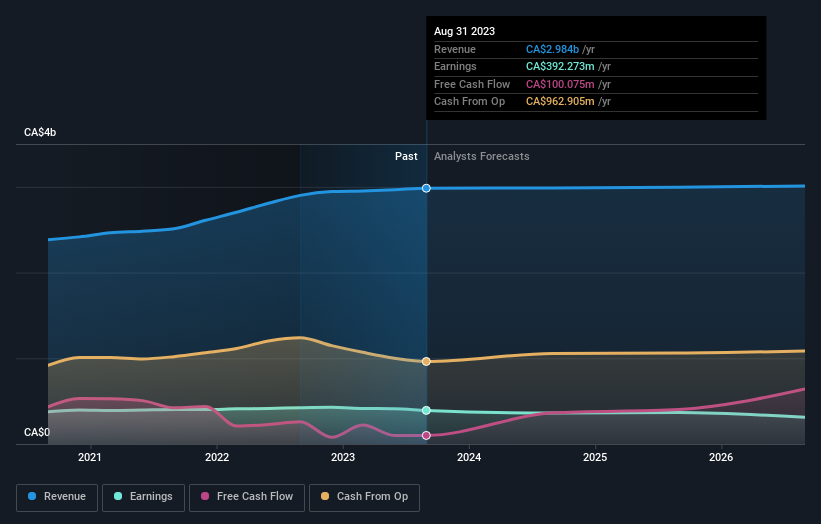
Task: Click the CA$392.273m earnings value
Action: (560, 66)
